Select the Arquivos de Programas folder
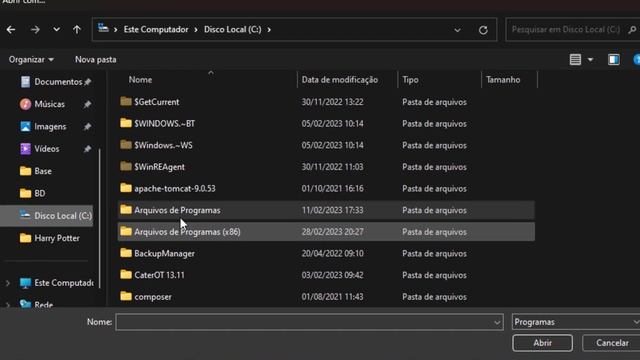 [326, 210]
